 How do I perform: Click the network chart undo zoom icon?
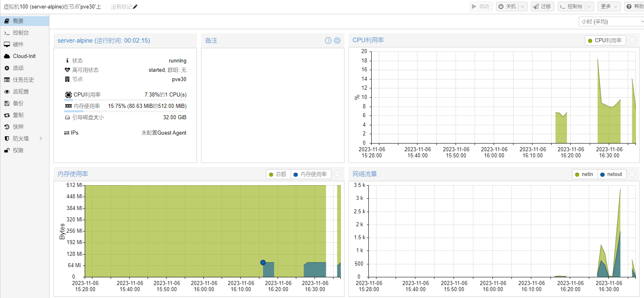click(632, 174)
